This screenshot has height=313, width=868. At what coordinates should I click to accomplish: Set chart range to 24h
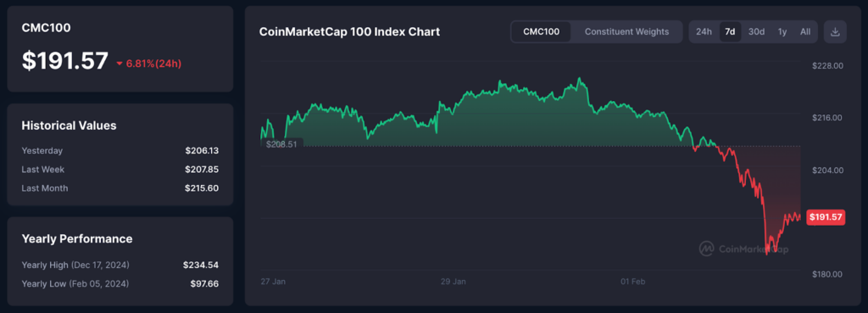(x=704, y=31)
